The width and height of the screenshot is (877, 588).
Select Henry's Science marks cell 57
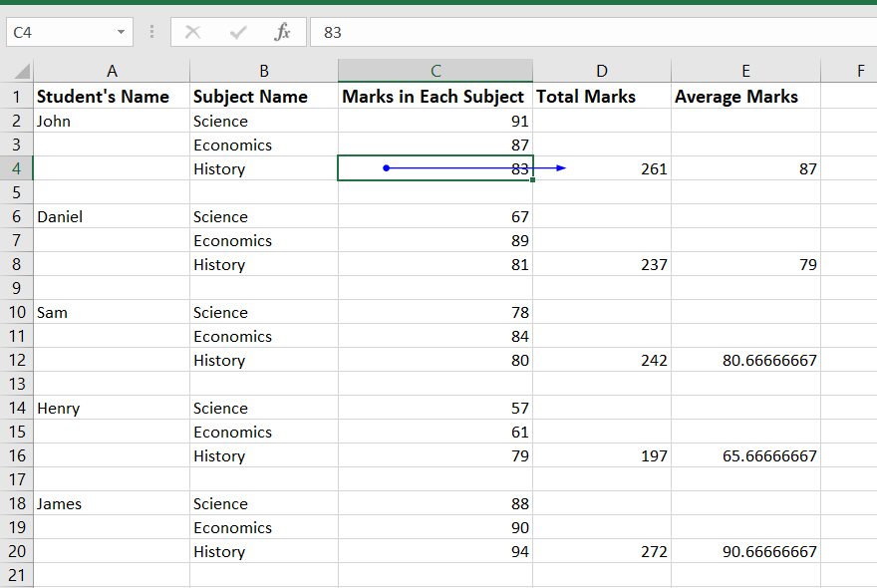coord(436,408)
